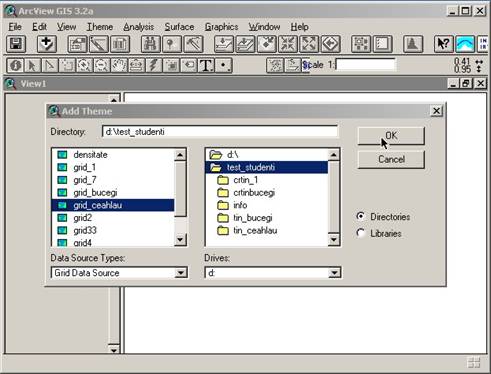Select the Libraries radio button
Viewport: 491px width, 374px height.
pos(361,233)
